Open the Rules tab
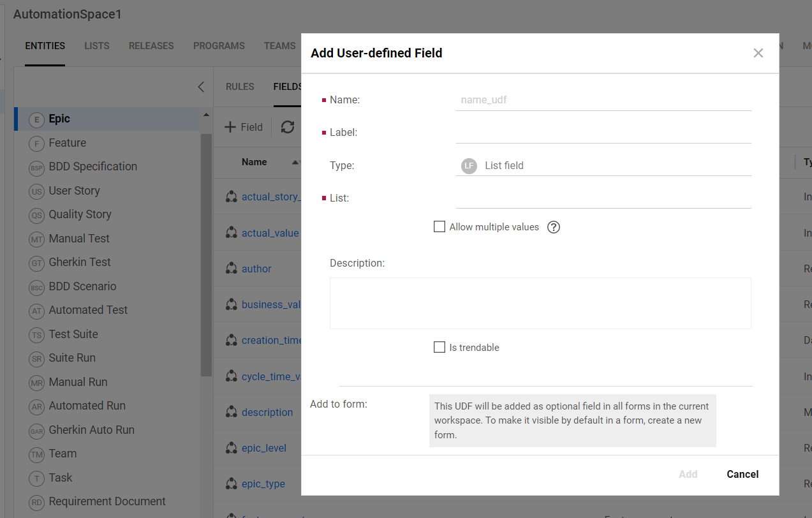This screenshot has height=518, width=812. (x=240, y=87)
